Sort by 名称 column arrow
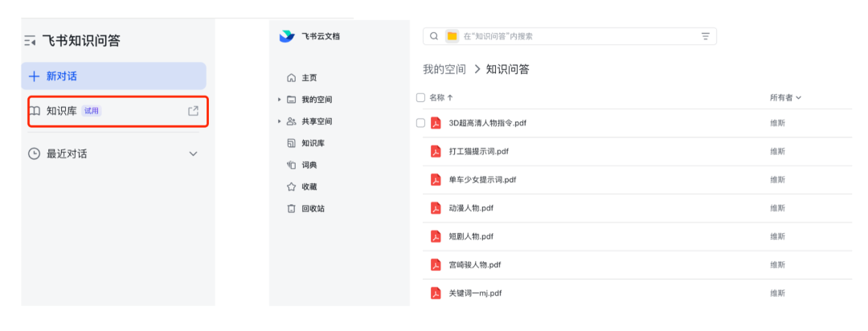The image size is (868, 331). tap(450, 97)
